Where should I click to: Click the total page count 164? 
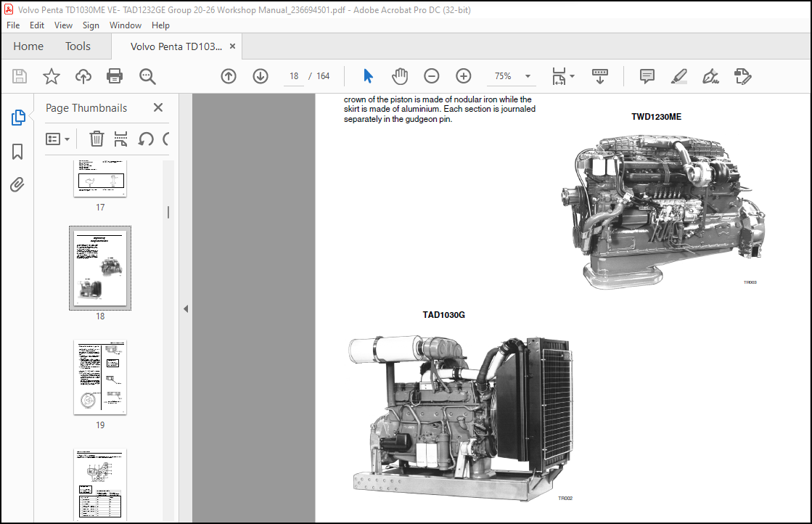click(323, 76)
